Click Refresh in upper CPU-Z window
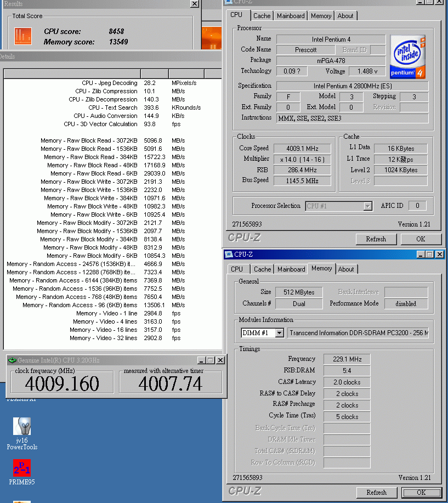 click(x=376, y=239)
